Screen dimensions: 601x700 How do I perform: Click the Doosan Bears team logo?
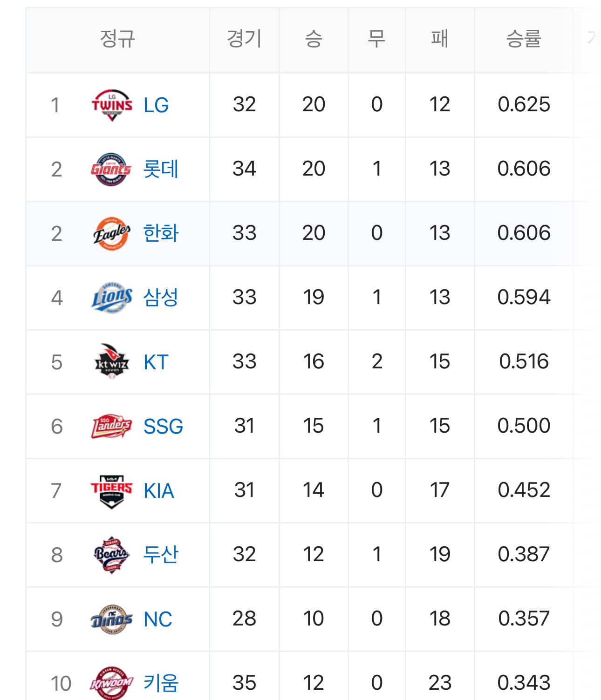tap(111, 555)
